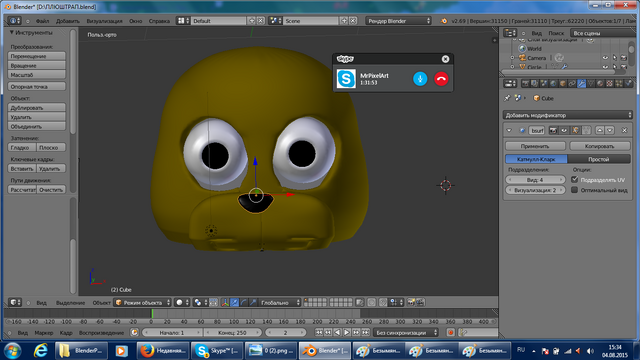
Task: Open the Scene properties tab icon
Action: [x=544, y=84]
